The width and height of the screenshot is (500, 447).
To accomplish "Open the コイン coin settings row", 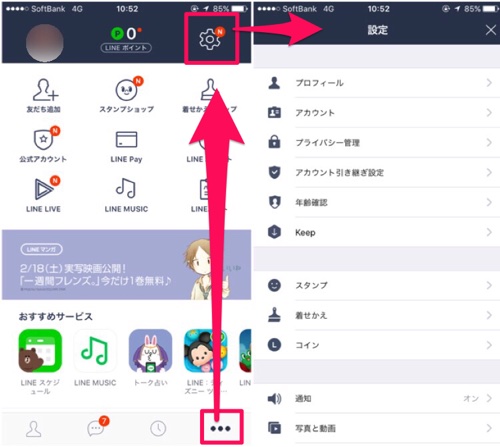I will (377, 345).
